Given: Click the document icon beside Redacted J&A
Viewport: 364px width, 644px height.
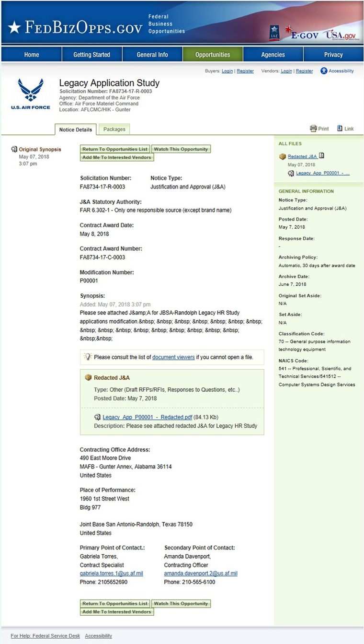Looking at the screenshot, I should [x=322, y=156].
